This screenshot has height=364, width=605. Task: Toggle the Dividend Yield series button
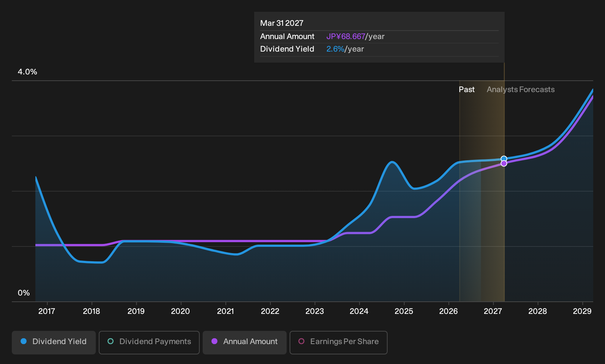point(54,342)
